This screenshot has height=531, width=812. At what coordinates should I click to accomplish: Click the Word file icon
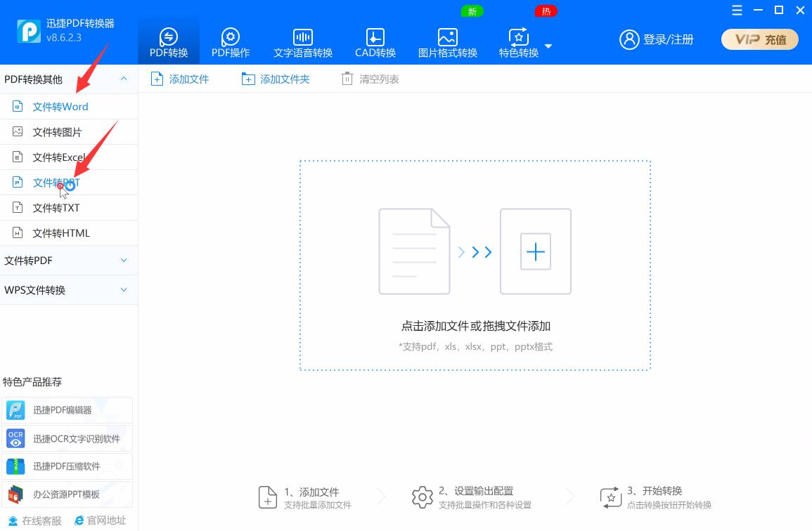click(18, 107)
